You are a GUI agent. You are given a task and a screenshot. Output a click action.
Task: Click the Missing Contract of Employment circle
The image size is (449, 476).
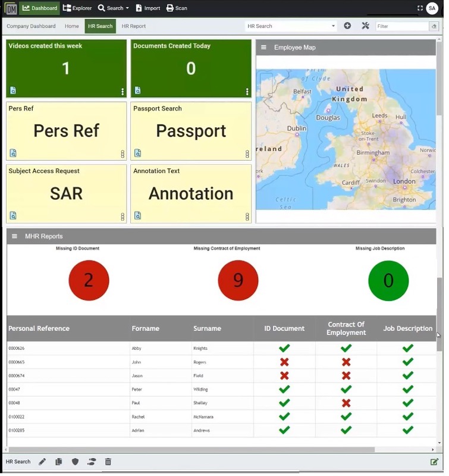pyautogui.click(x=238, y=280)
